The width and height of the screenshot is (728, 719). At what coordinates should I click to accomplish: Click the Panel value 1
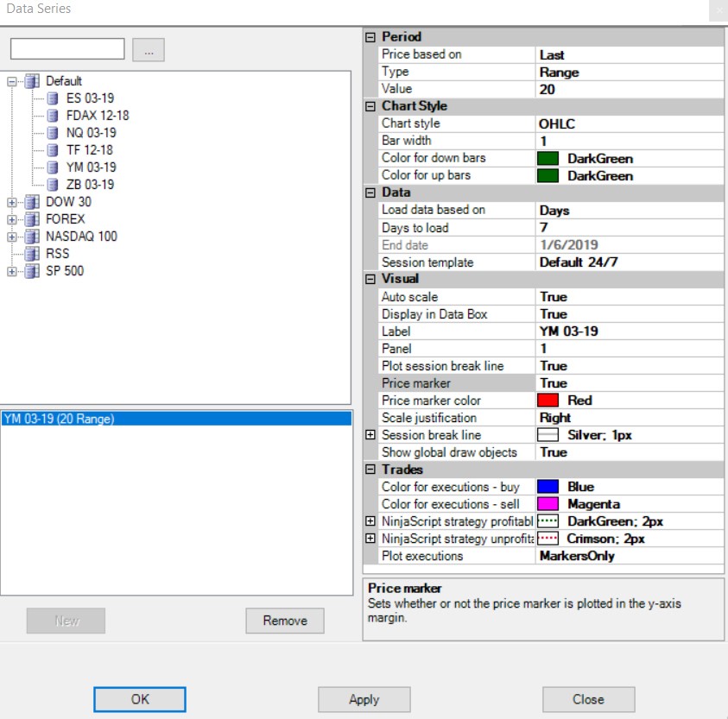629,349
